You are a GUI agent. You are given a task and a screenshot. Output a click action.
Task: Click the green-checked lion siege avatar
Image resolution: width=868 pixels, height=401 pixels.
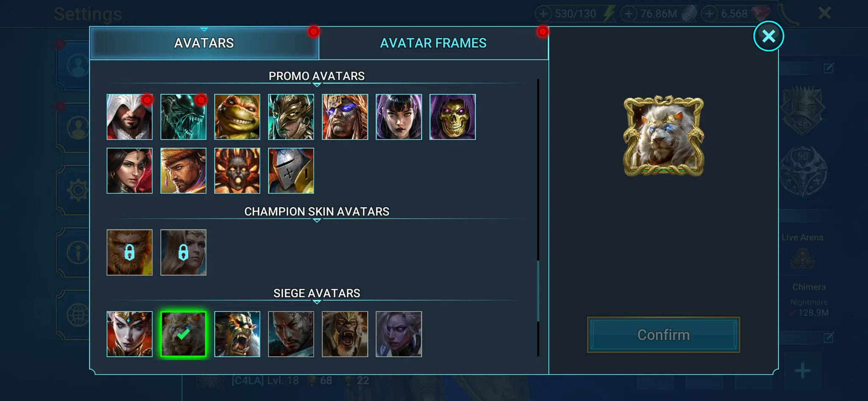[x=183, y=334]
